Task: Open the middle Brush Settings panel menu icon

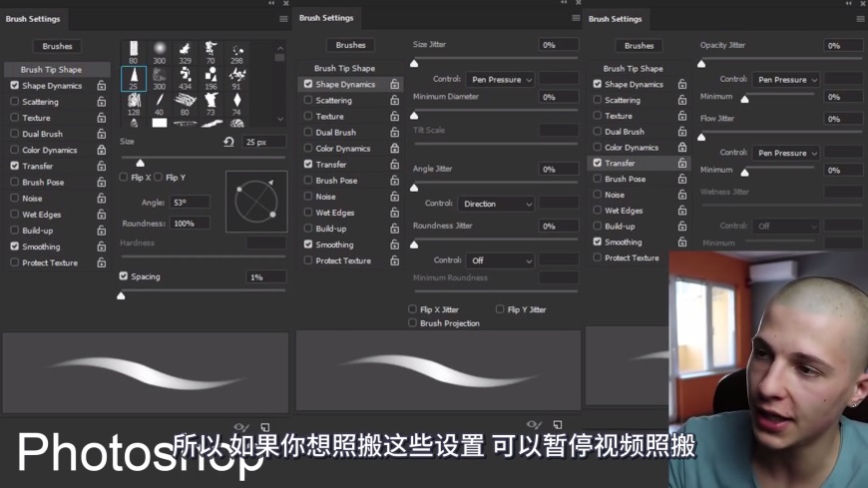Action: 576,18
